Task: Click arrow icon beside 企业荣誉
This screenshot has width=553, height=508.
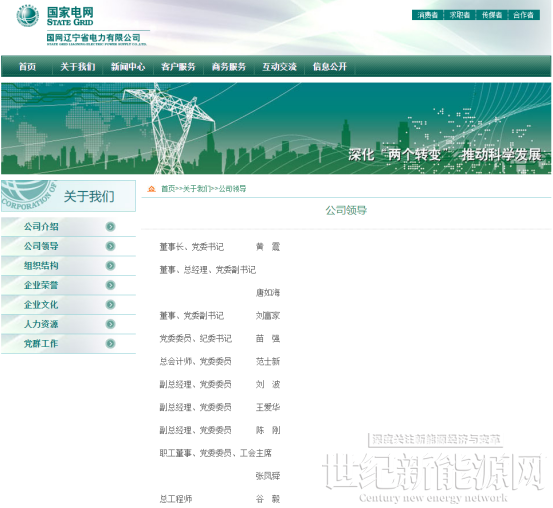Action: pos(110,285)
